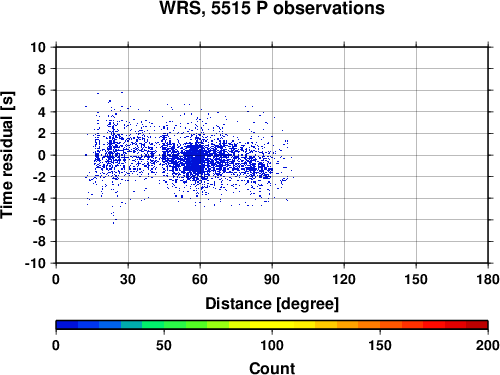500x375 pixels.
Task: Click the lowest outlier point near -6 seconds
Action: (113, 223)
